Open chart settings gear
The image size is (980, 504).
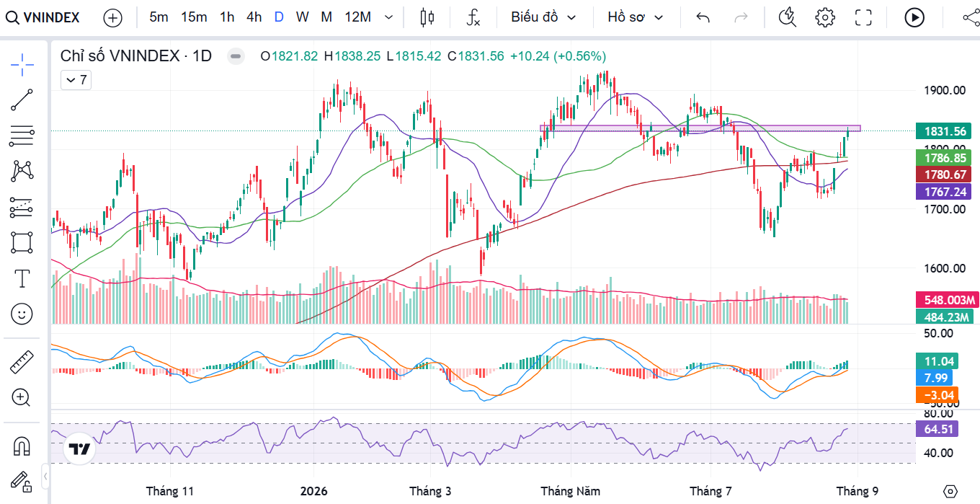825,17
